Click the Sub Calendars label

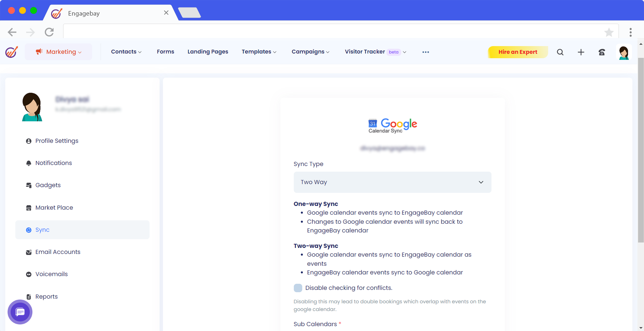[315, 324]
